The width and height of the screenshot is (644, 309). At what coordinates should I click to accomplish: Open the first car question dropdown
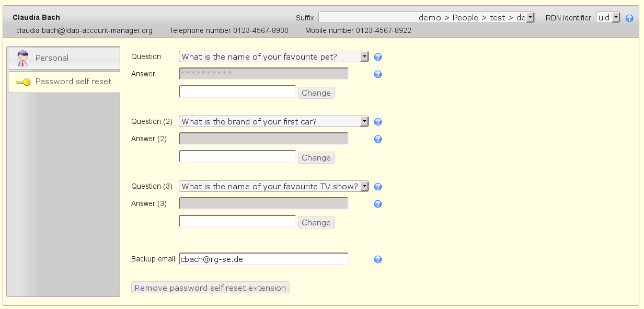[x=273, y=122]
